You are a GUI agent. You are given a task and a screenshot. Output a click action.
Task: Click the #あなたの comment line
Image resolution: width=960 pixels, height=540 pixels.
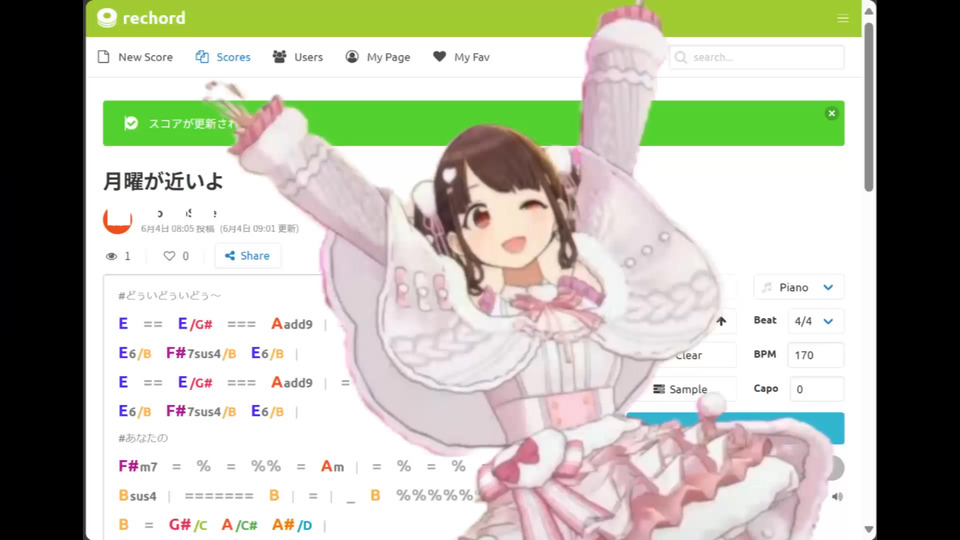(x=143, y=438)
